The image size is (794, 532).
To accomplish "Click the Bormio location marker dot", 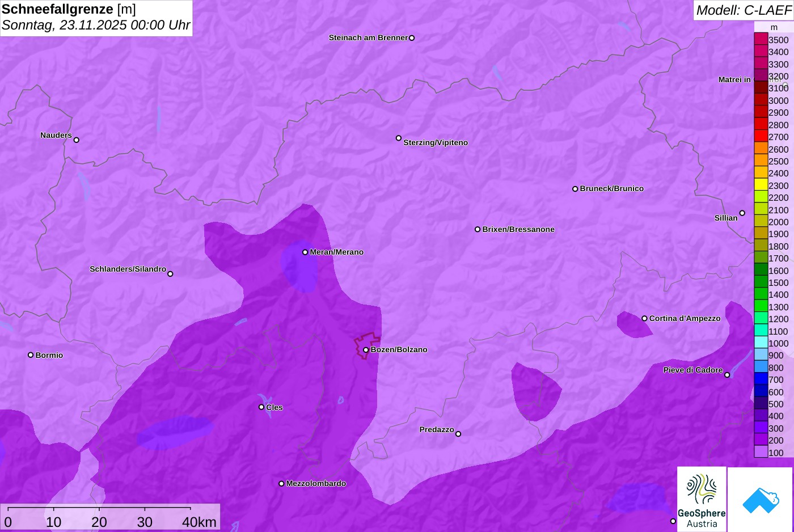I will [31, 355].
